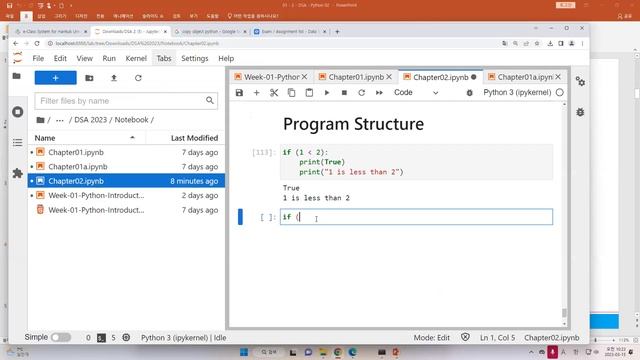Select Chapter01.ipynb in file list
Image resolution: width=640 pixels, height=360 pixels.
[127, 152]
